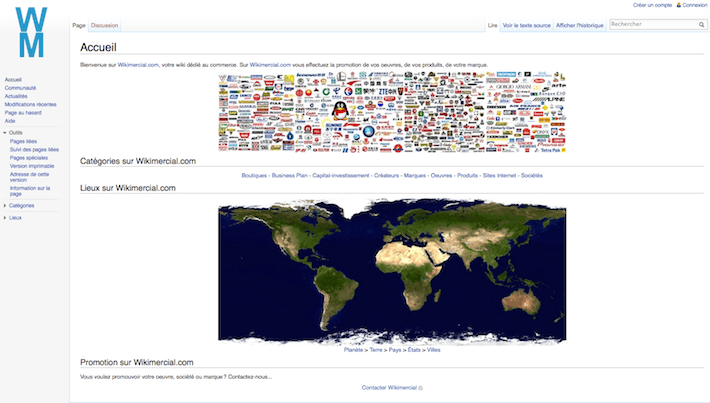Click first Wikimercial.com link in intro
The height and width of the screenshot is (403, 710).
point(138,65)
